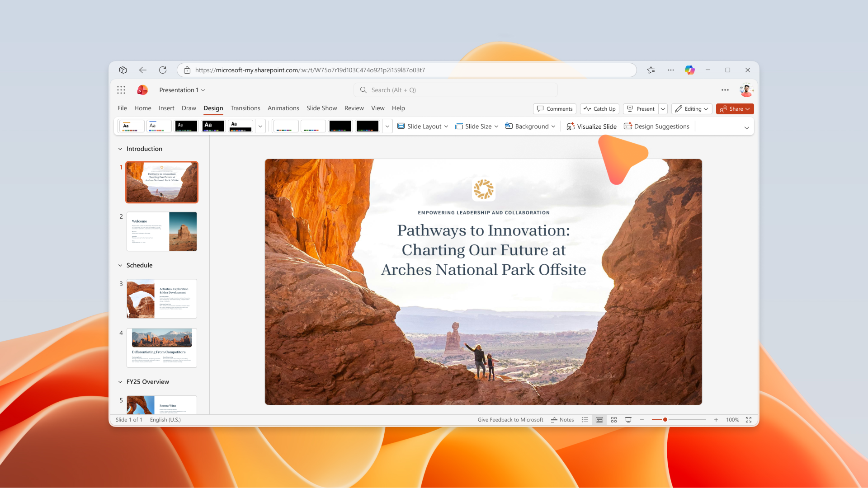Expand ribbon display options chevron

747,127
